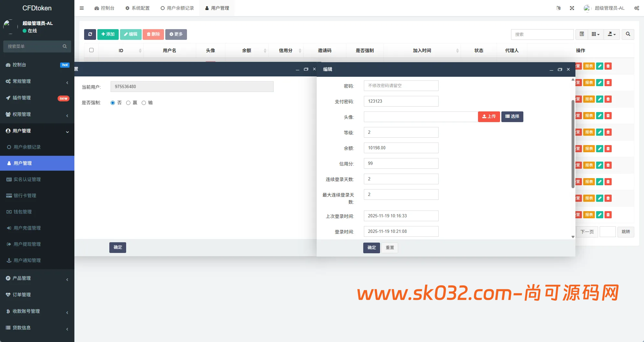The image size is (644, 342).
Task: Click the red trash icon in third row
Action: click(x=608, y=99)
